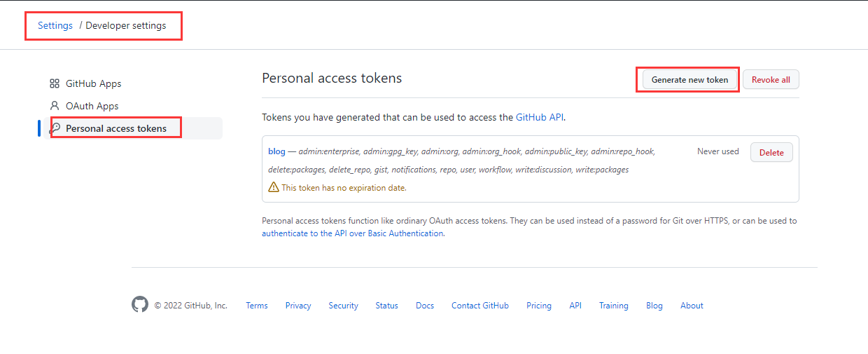Open Contact GitHub footer link
The image size is (868, 354).
pos(480,306)
